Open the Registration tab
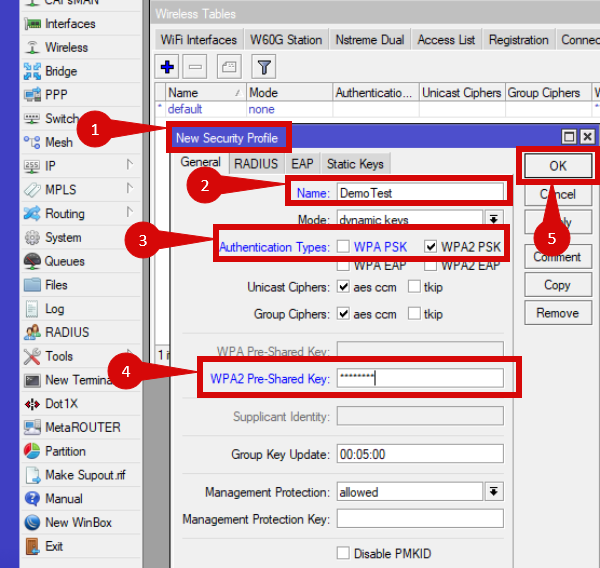Screen dimensions: 600x568 click(518, 40)
